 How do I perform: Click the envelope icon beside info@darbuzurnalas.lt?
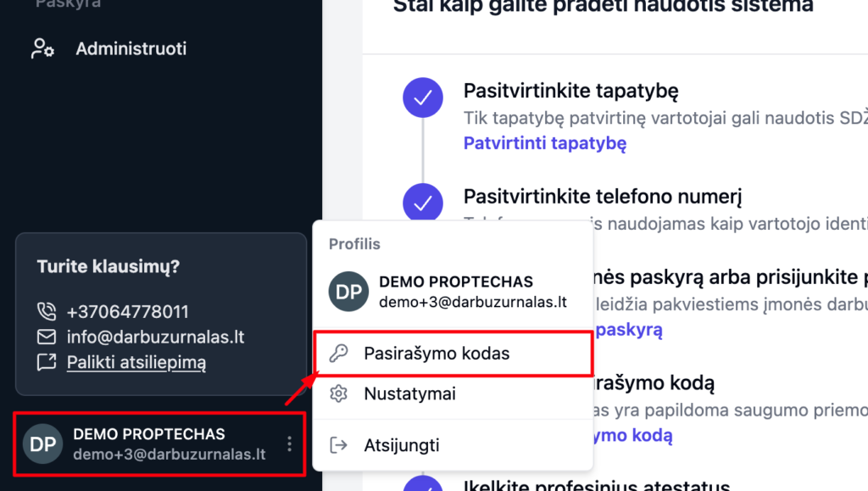(46, 337)
